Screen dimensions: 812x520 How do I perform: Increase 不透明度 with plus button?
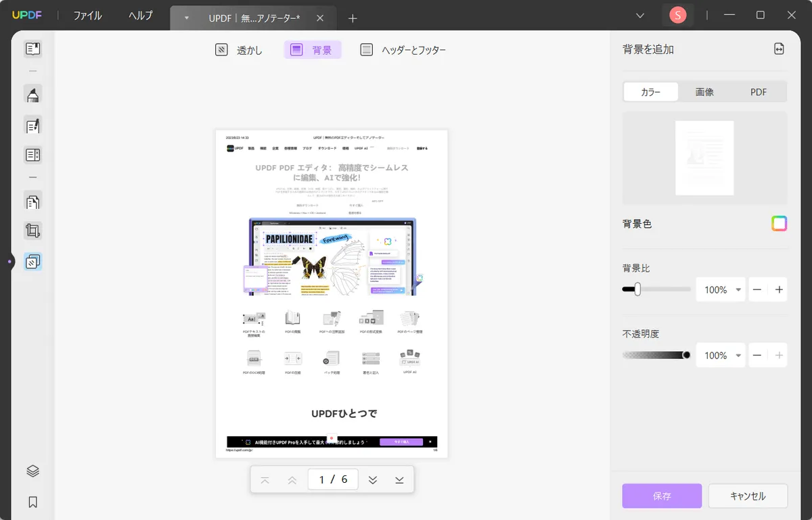tap(779, 355)
